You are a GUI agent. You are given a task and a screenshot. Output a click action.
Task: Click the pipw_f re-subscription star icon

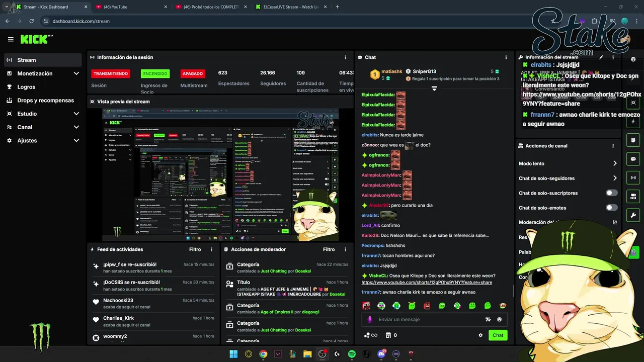96,266
